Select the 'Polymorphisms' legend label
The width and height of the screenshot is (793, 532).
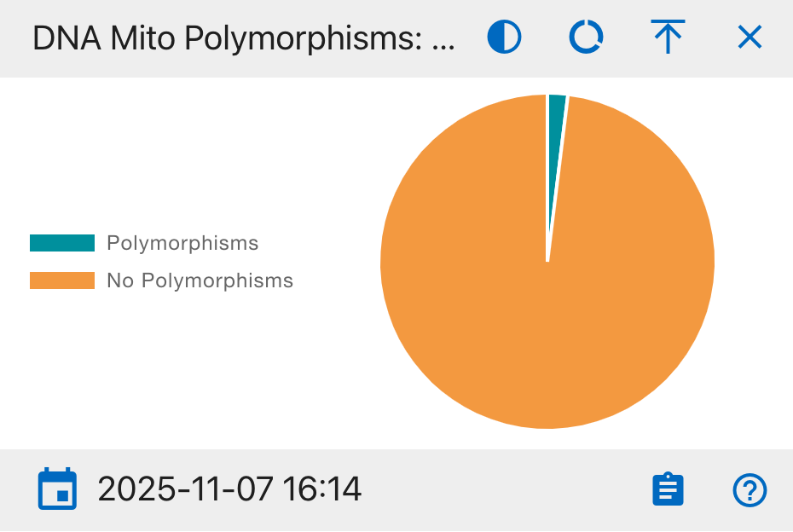[x=182, y=243]
